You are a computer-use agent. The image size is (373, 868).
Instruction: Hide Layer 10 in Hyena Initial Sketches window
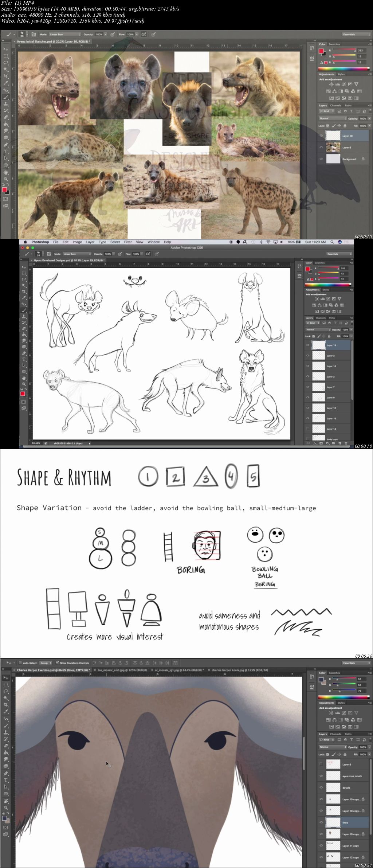(x=321, y=136)
